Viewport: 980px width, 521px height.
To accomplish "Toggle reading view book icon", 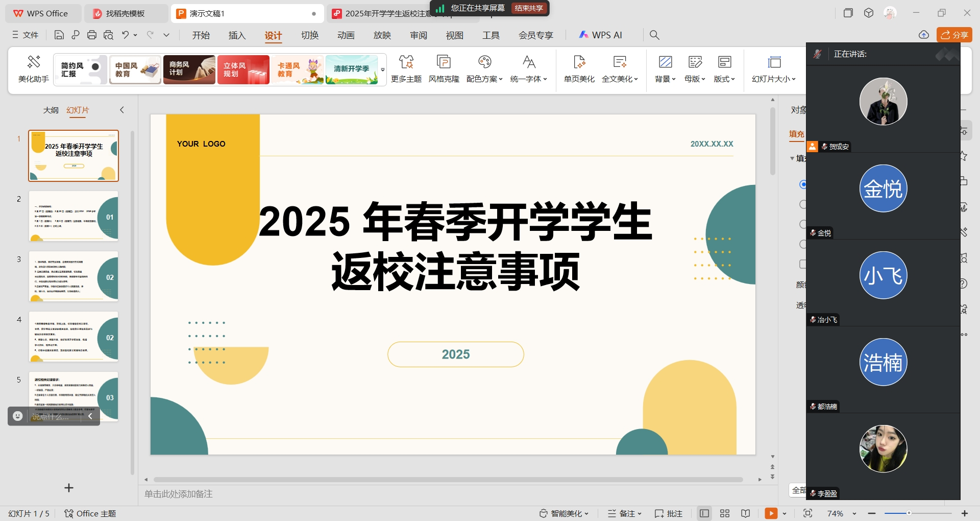I will [746, 513].
